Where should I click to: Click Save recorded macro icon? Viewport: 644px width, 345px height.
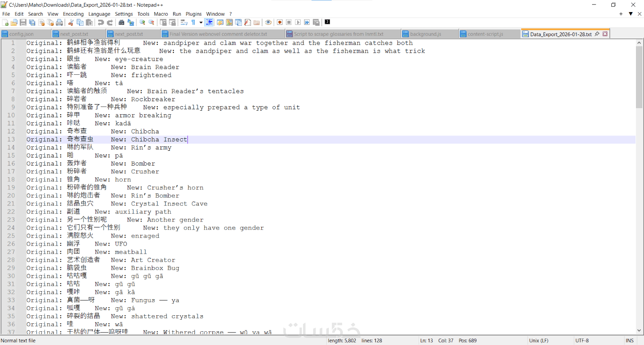[316, 23]
